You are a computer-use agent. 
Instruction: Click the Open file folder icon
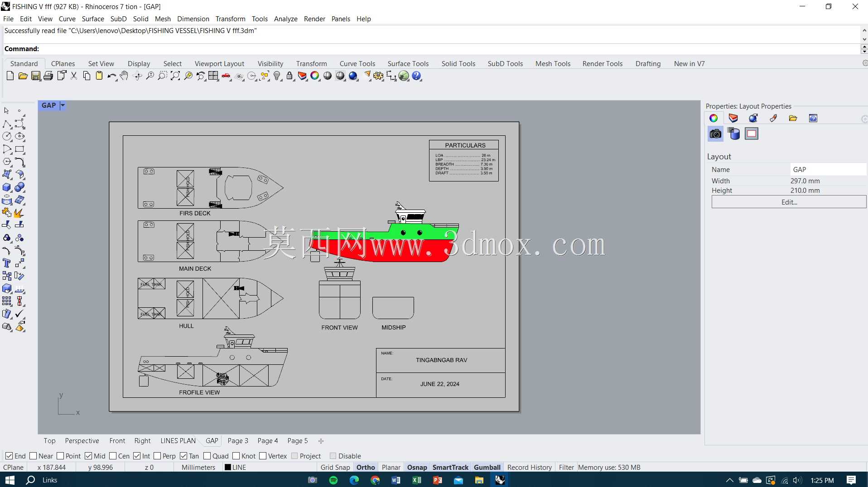tap(23, 76)
